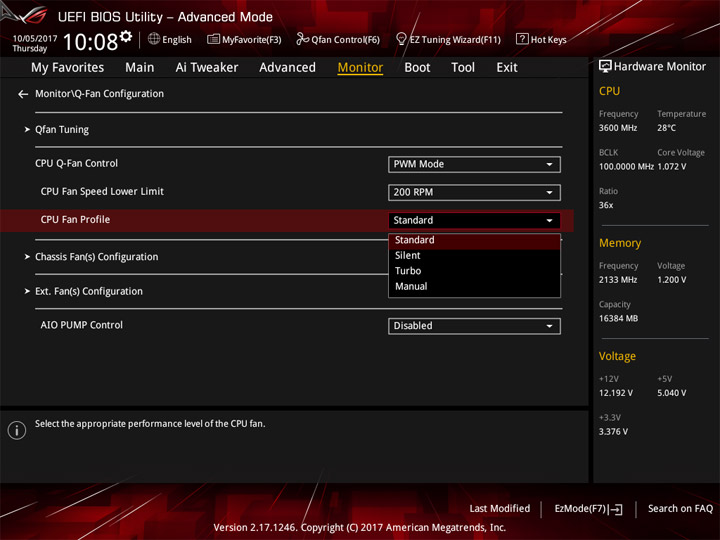
Task: Click the back arrow beside Monitor\Q-Fan Configuration
Action: pos(23,94)
